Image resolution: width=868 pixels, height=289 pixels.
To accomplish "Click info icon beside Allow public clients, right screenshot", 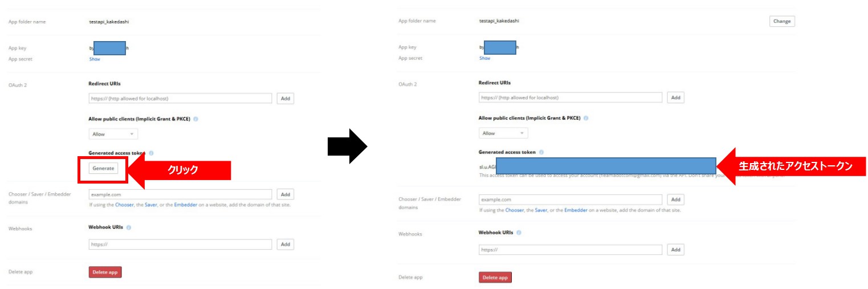I will 586,119.
